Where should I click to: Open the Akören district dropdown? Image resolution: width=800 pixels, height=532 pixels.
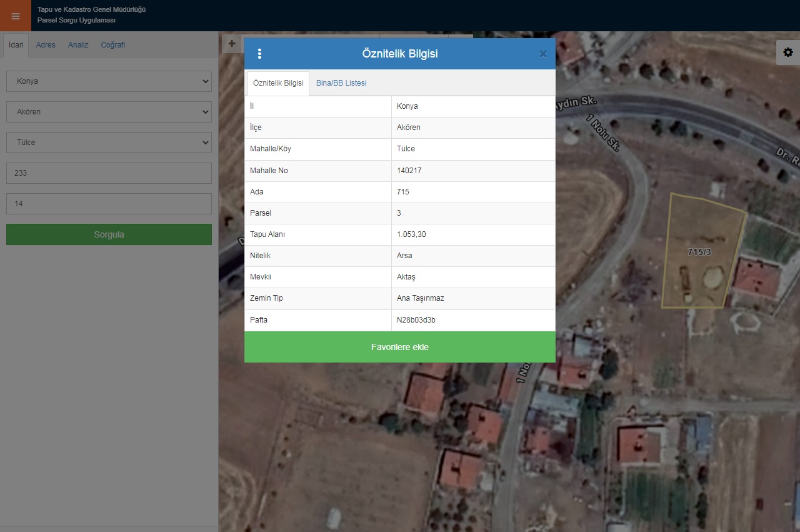[109, 112]
